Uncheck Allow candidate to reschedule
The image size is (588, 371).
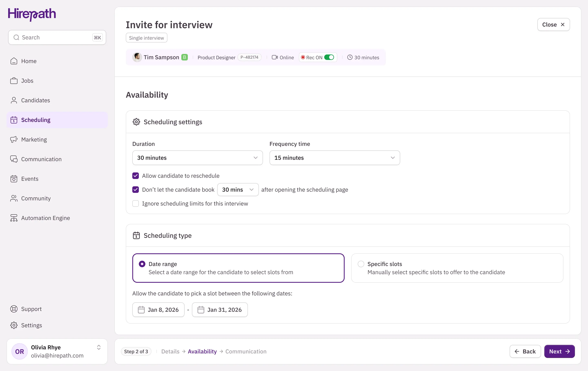[136, 176]
